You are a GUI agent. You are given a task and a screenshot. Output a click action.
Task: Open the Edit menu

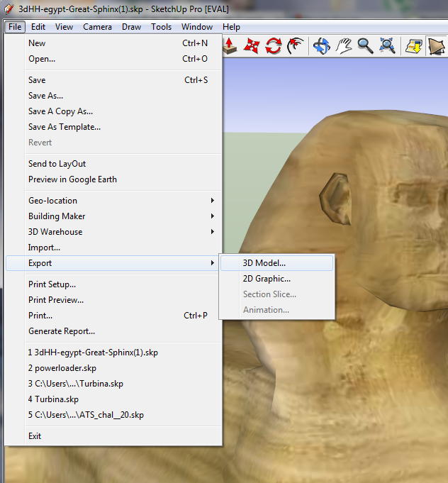[x=38, y=27]
